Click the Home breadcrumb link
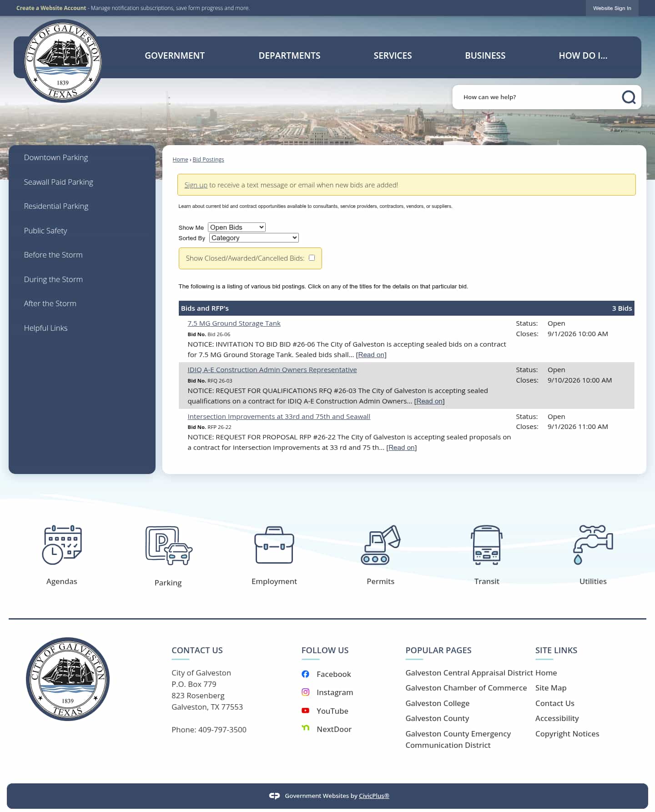 (x=180, y=159)
